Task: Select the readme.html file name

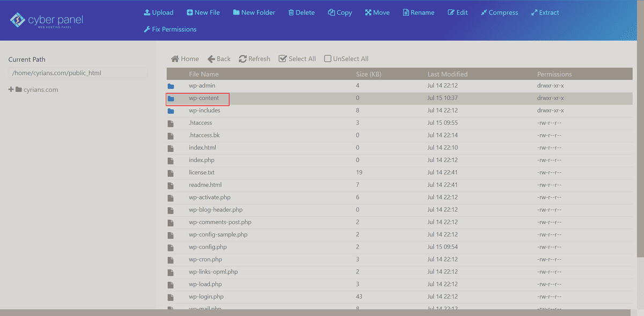Action: tap(206, 185)
